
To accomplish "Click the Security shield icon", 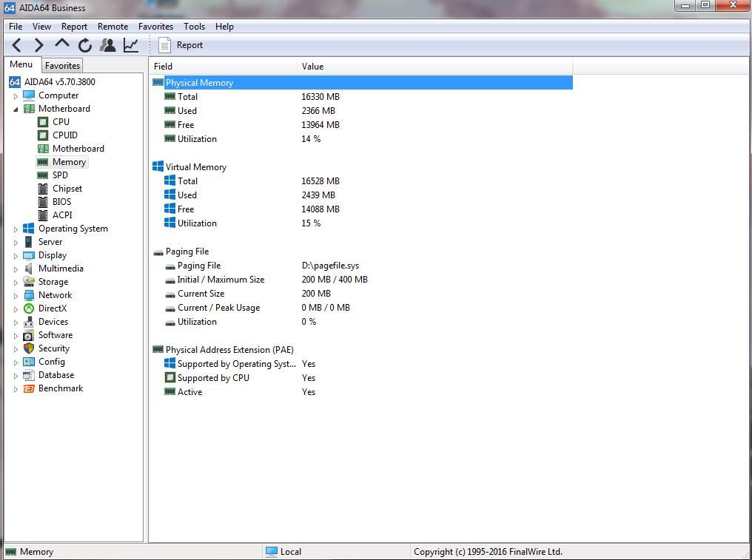I will pyautogui.click(x=29, y=348).
